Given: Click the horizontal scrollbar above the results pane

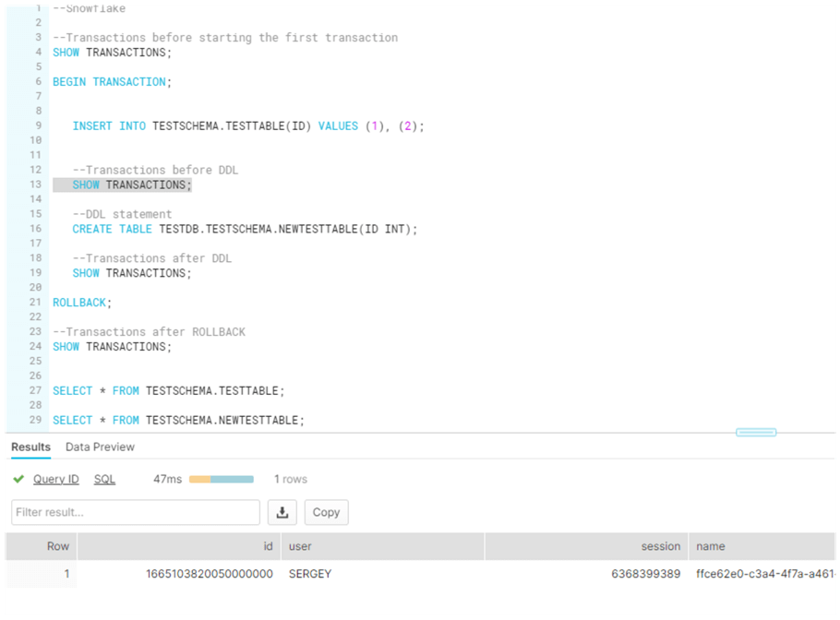Looking at the screenshot, I should [755, 431].
